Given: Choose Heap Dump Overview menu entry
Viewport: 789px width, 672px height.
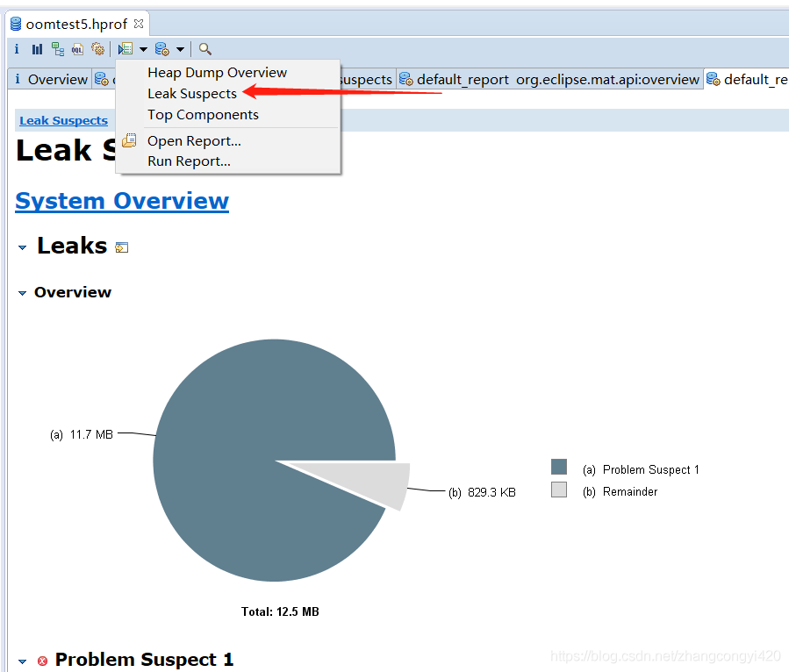Looking at the screenshot, I should pos(217,73).
